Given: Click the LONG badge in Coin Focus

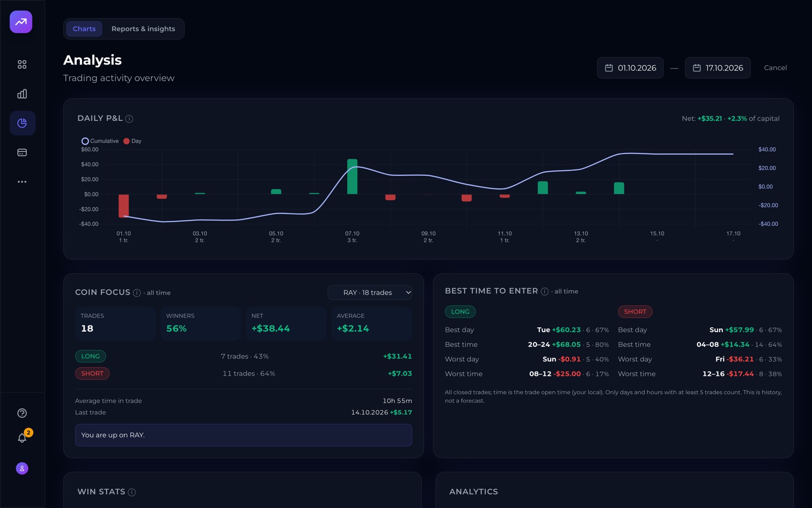Looking at the screenshot, I should pos(90,356).
